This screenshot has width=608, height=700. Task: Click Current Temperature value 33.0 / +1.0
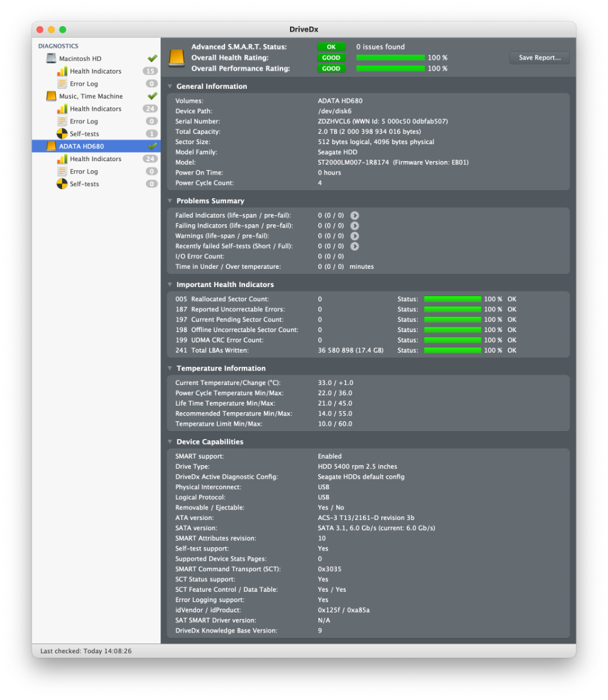tap(335, 383)
